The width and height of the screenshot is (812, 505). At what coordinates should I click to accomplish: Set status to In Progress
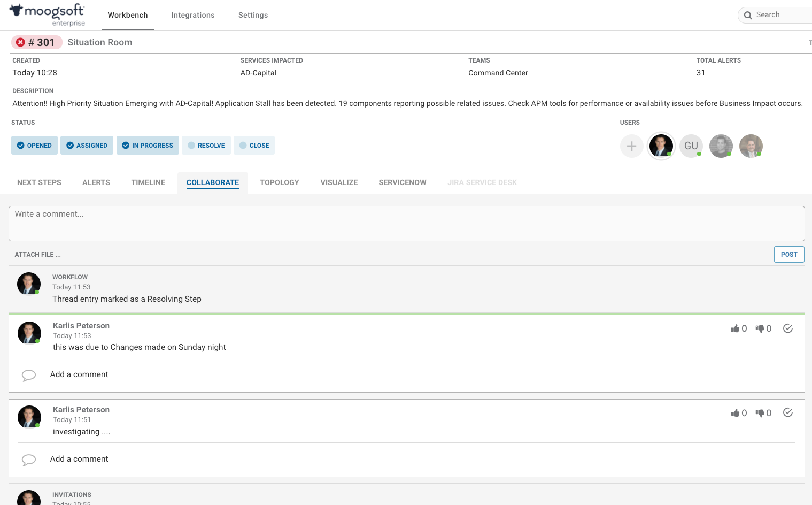(x=148, y=146)
